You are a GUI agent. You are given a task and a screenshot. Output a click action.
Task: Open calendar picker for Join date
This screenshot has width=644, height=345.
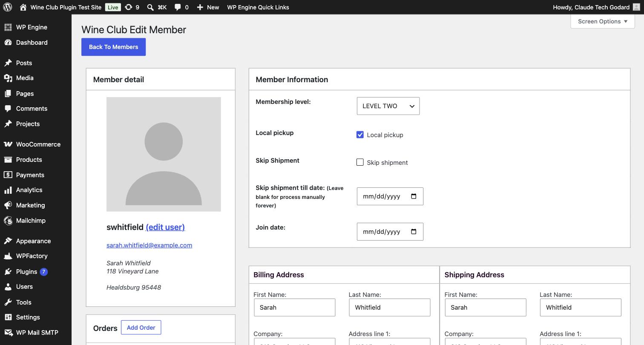tap(414, 232)
